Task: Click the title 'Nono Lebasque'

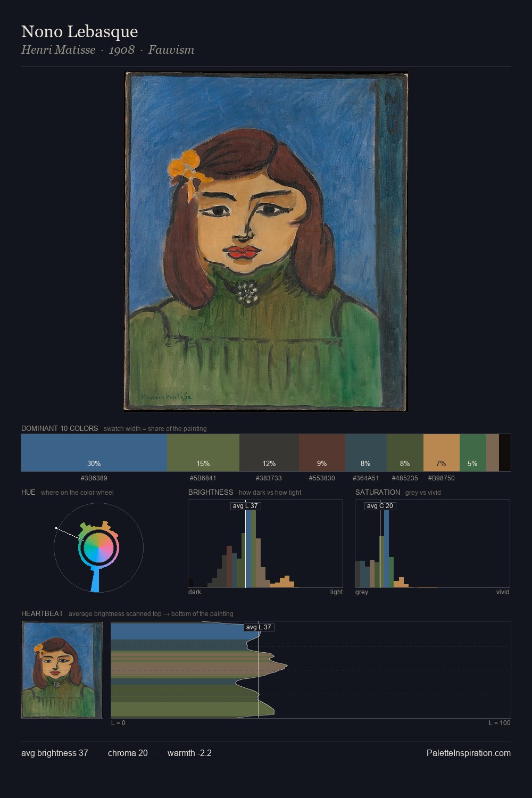Action: coord(80,31)
